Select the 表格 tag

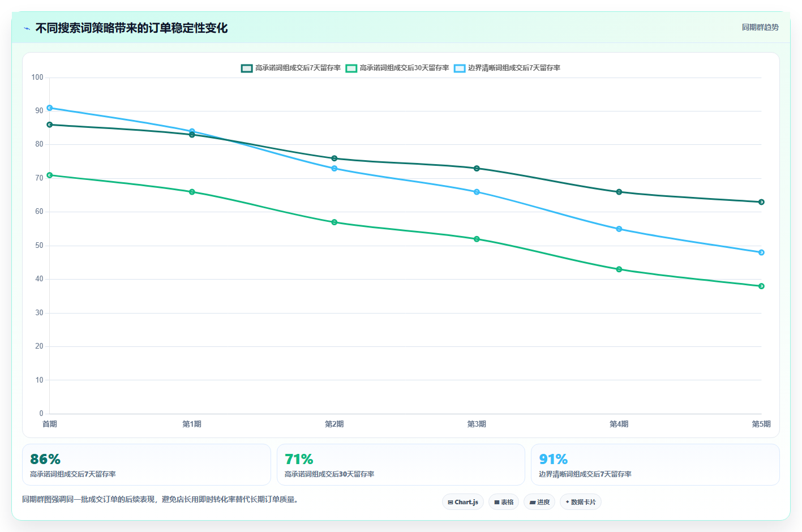504,502
